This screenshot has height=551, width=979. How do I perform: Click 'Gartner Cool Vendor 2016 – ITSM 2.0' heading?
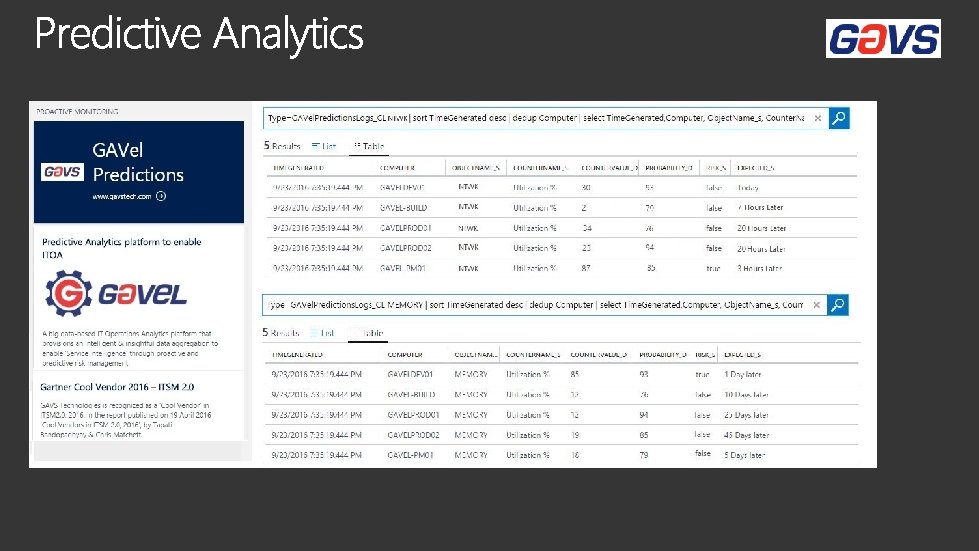[x=117, y=387]
